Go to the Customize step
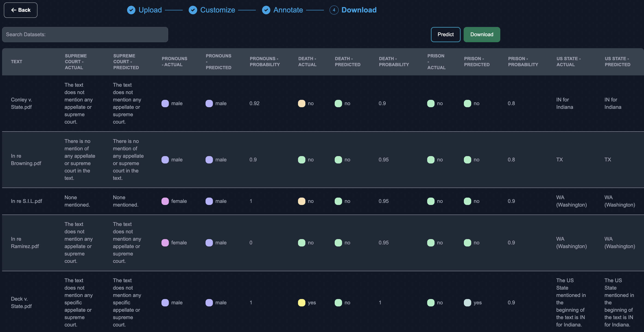Viewport: 644px width, 332px height. click(218, 10)
